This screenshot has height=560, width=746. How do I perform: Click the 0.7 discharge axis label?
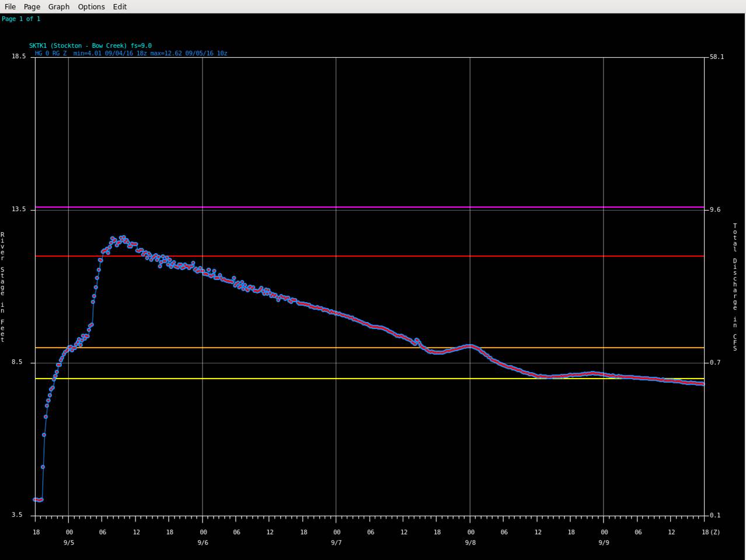(715, 362)
